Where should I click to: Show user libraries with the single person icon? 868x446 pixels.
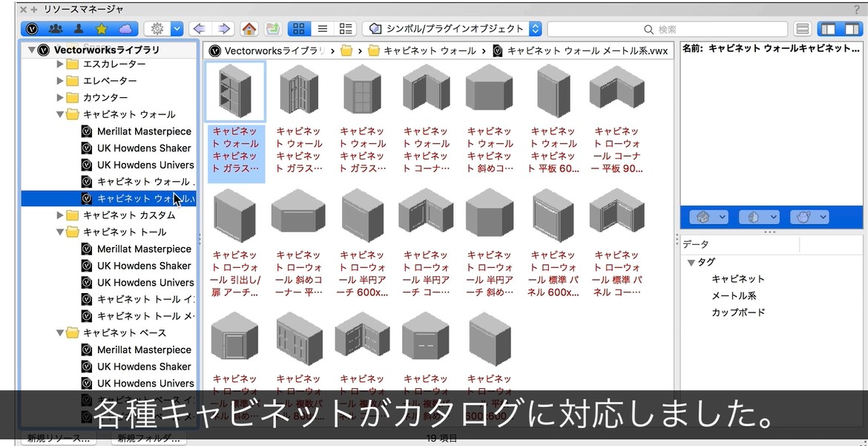pyautogui.click(x=79, y=29)
